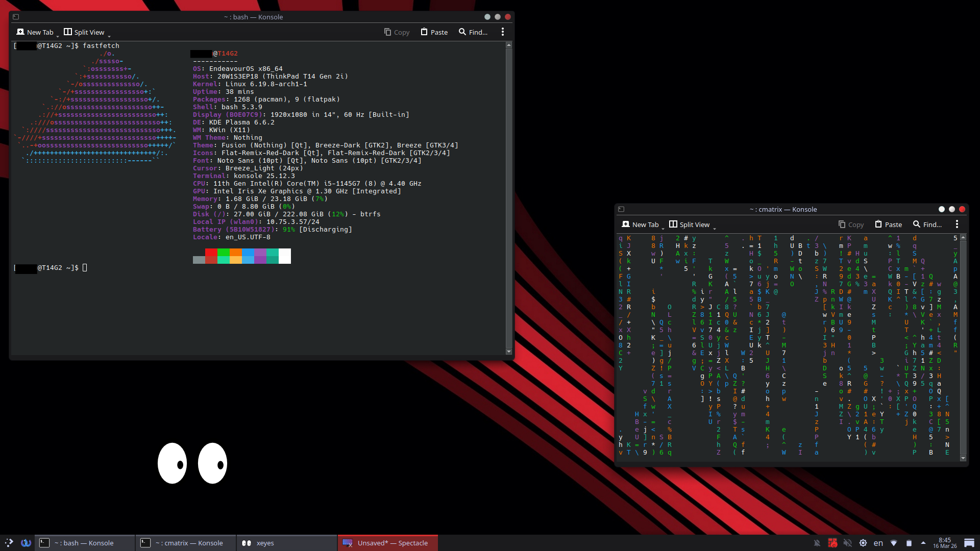Viewport: 980px width, 551px height.
Task: Click the Peek at Desktop icon
Action: coord(969,543)
